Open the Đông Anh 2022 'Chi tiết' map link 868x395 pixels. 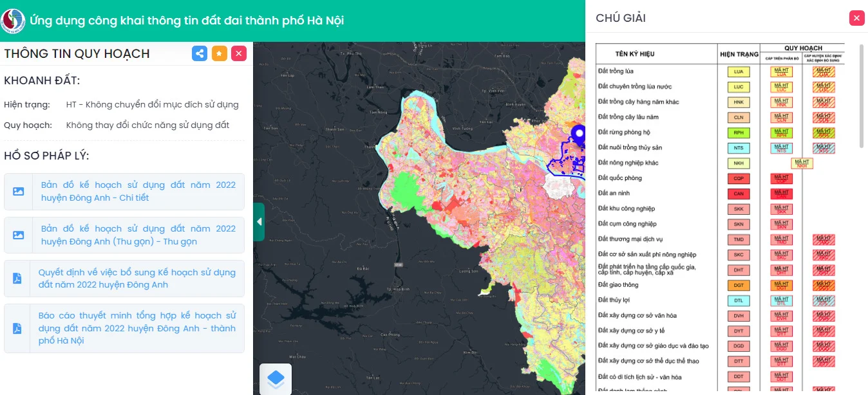[x=138, y=191]
